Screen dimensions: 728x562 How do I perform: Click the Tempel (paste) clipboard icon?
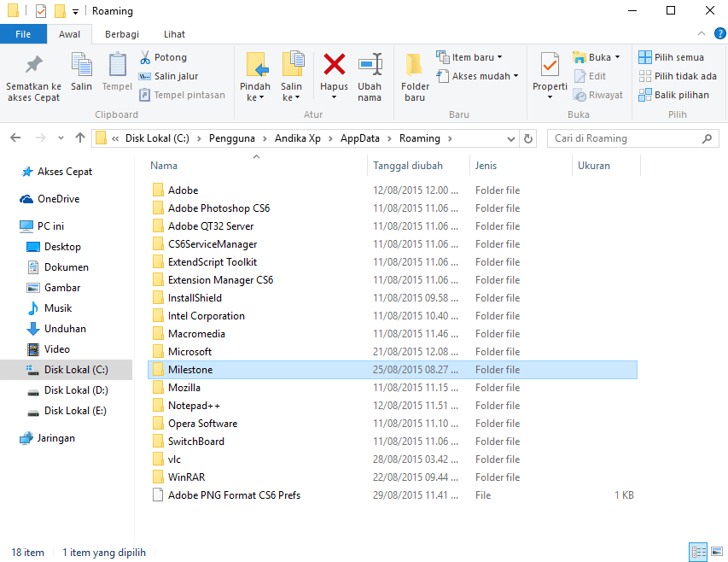coord(117,65)
